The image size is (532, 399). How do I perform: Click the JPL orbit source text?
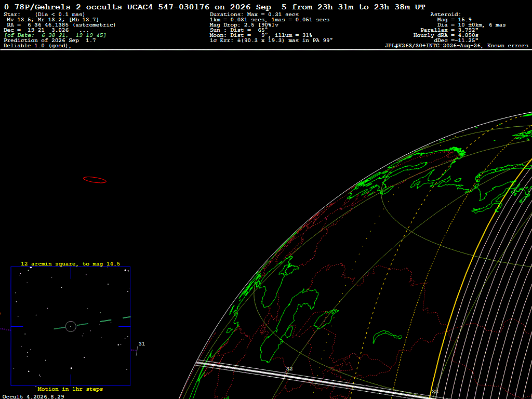click(x=456, y=46)
